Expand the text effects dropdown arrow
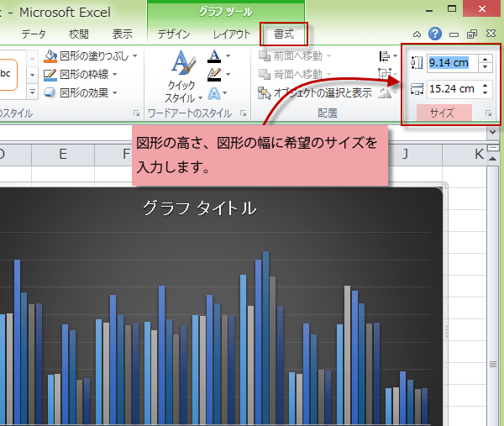The height and width of the screenshot is (426, 504). click(224, 93)
